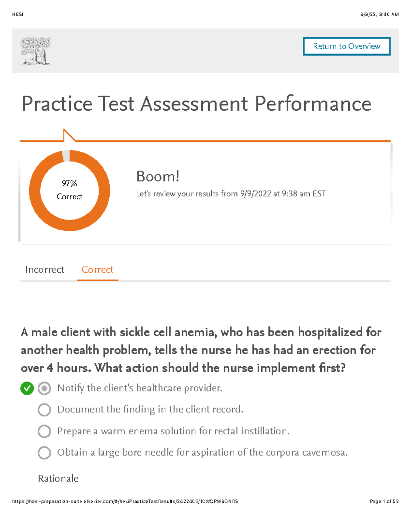Select the 'Document the finding in the client record' option
Screen dimensions: 411x532
[x=44, y=410]
